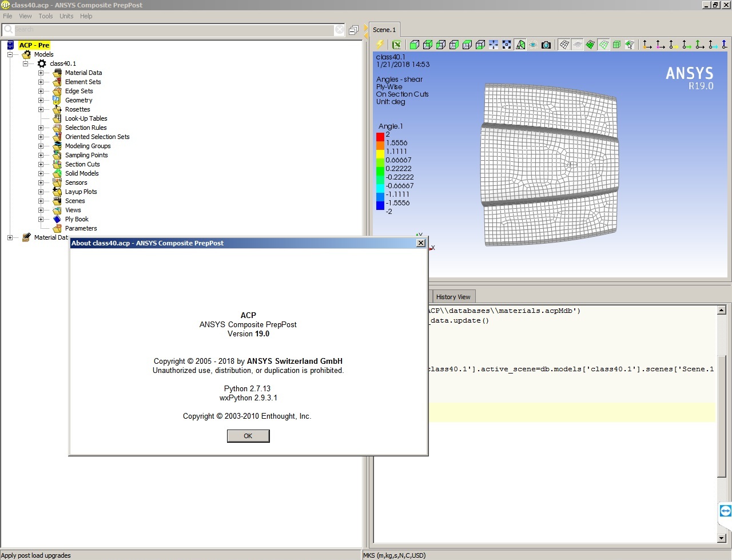Click the yellow swatch in Angle.1 legend
The width and height of the screenshot is (732, 560).
(380, 154)
